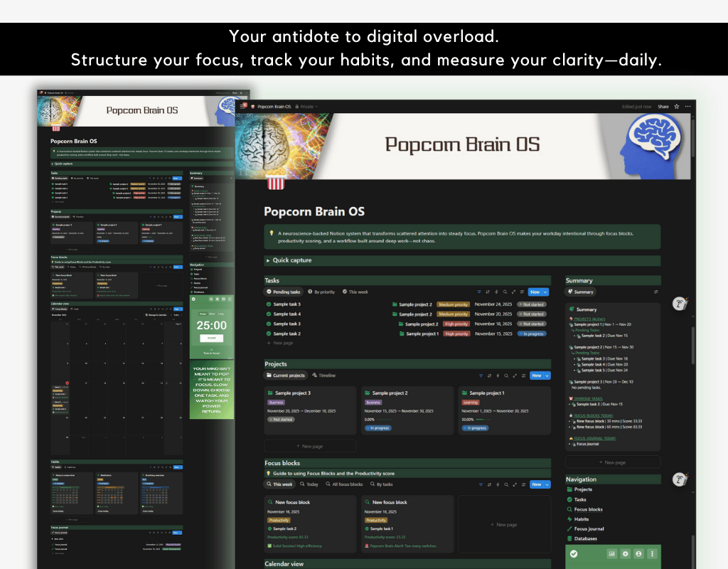Open Tasks database full-page expand icon
This screenshot has height=569, width=728.
pyautogui.click(x=513, y=292)
